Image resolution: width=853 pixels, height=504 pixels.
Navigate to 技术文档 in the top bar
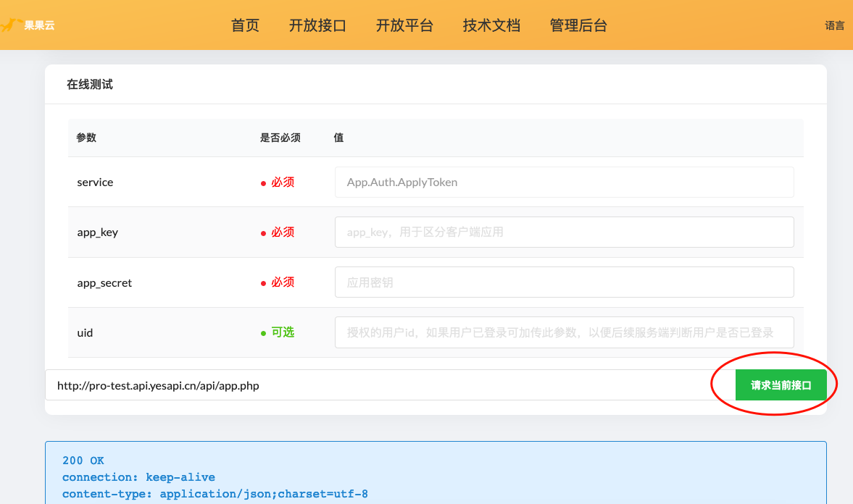pos(491,25)
